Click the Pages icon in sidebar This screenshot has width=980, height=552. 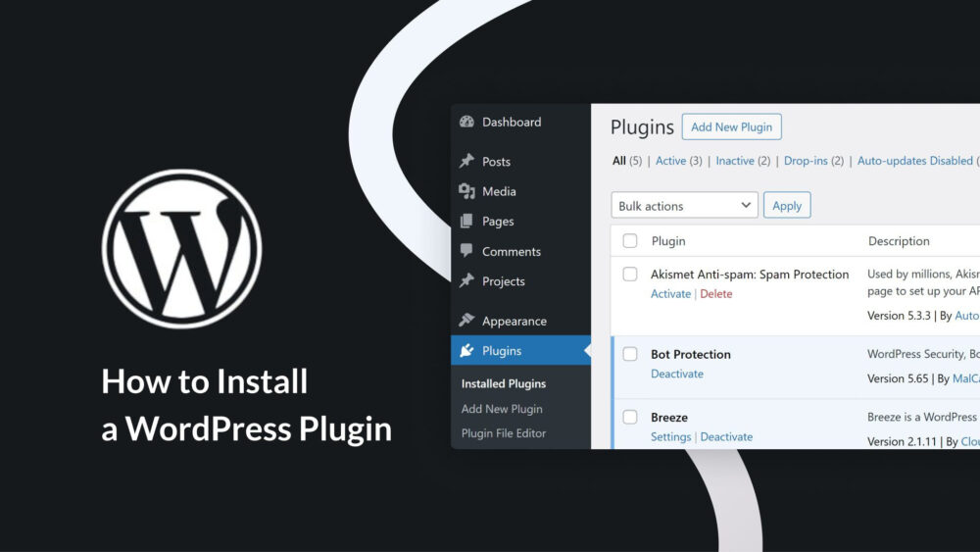click(x=466, y=221)
